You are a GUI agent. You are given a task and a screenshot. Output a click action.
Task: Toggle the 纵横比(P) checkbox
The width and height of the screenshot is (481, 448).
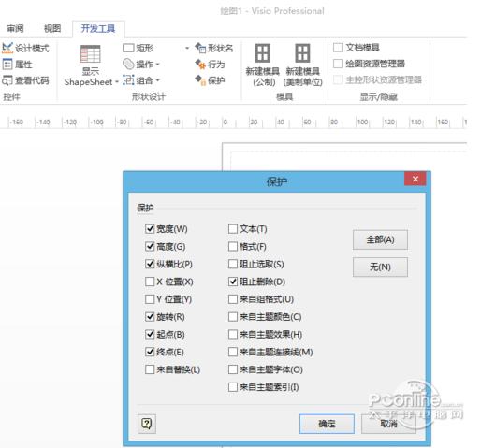pos(150,264)
